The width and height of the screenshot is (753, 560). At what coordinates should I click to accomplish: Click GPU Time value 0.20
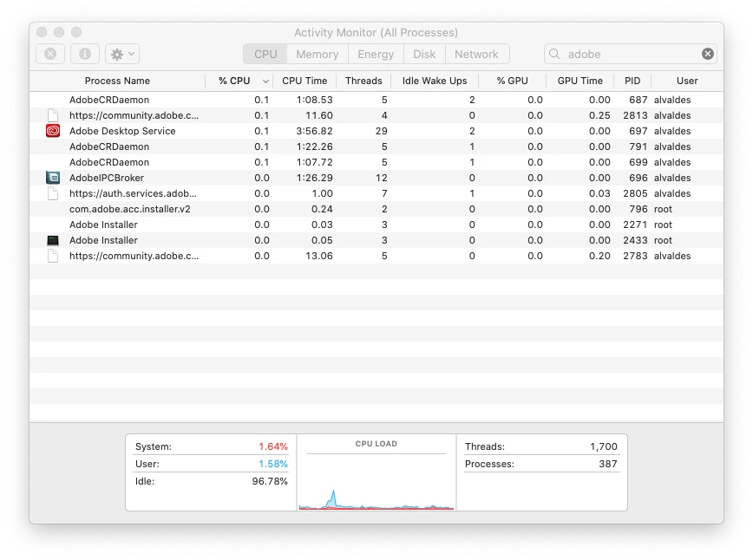[x=599, y=256]
